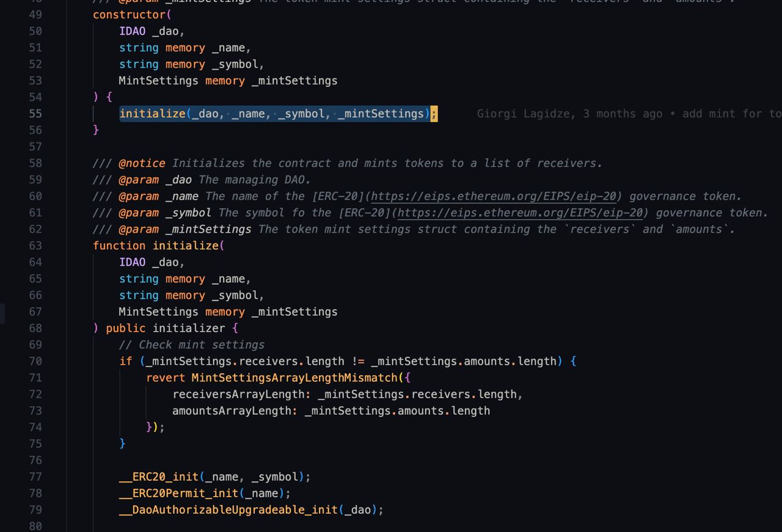The height and width of the screenshot is (532, 782).
Task: Click 'amountsArrayLength:' on line 73
Action: pos(235,410)
